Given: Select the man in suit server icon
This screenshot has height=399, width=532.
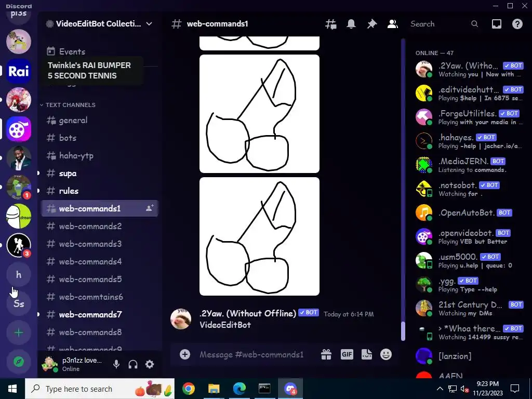Looking at the screenshot, I should (19, 158).
